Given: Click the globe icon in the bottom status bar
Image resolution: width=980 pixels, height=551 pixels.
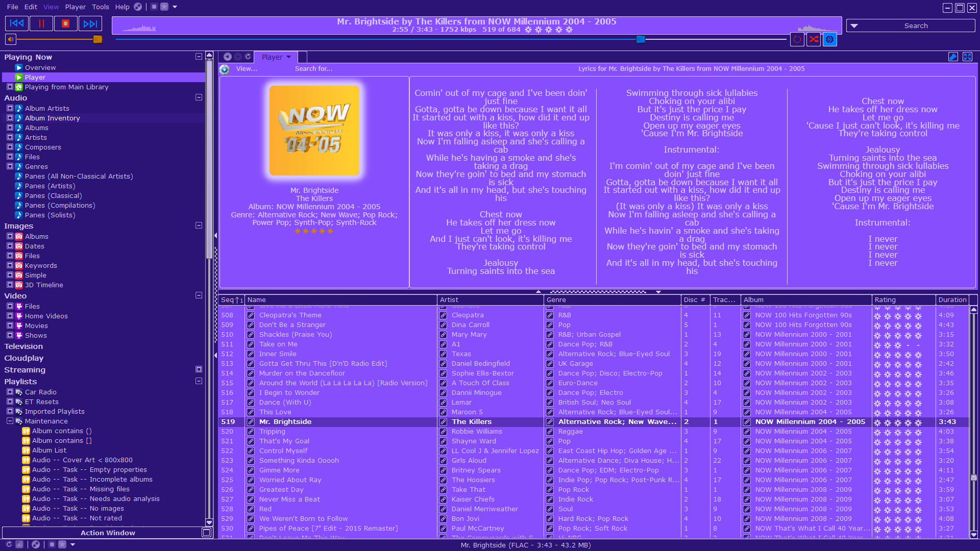Looking at the screenshot, I should [35, 544].
